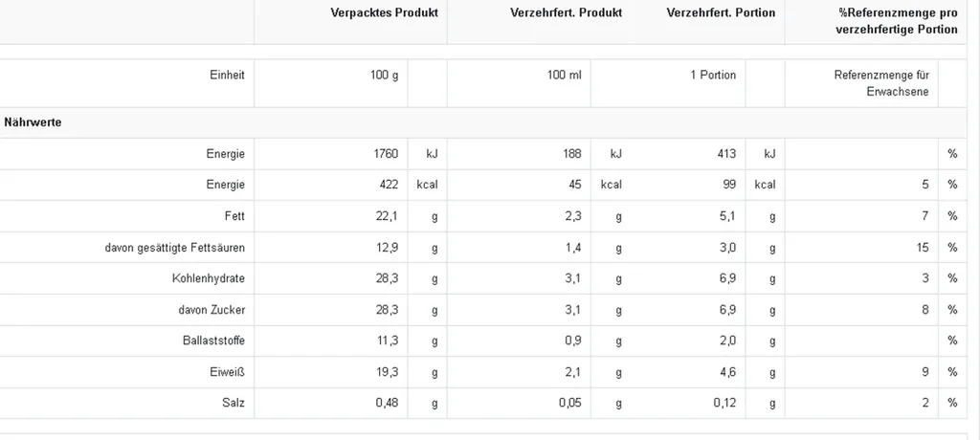Select the Verzehrfert. Produkt column header
980x440 pixels.
(x=567, y=12)
